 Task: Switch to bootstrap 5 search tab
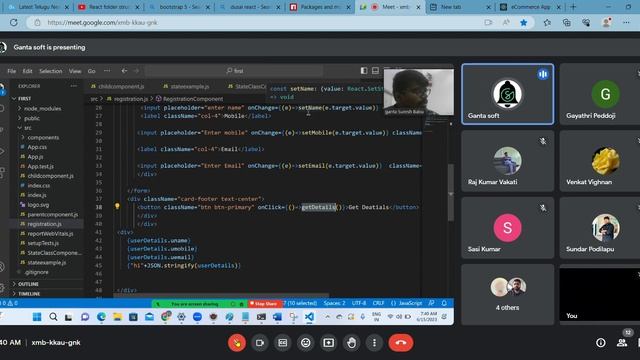[180, 7]
